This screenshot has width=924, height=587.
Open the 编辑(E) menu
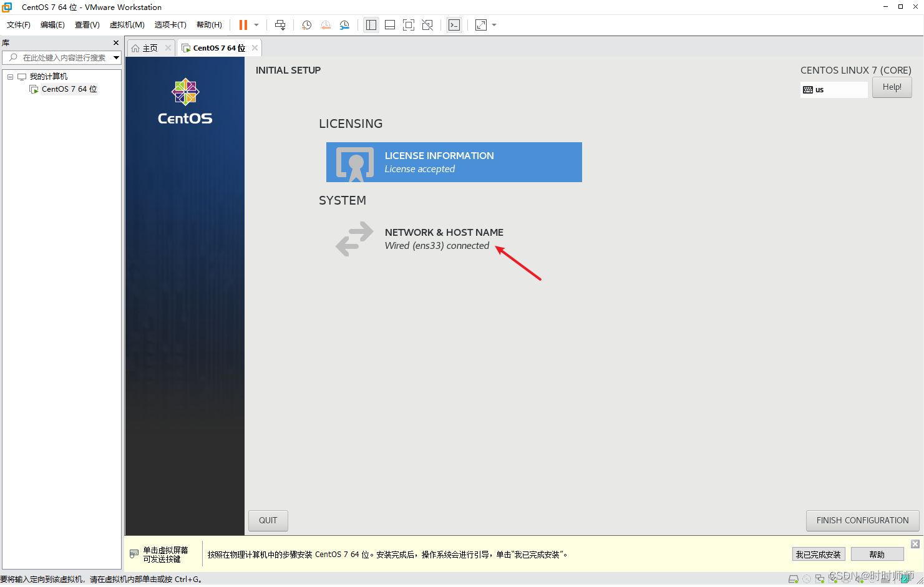click(x=52, y=25)
